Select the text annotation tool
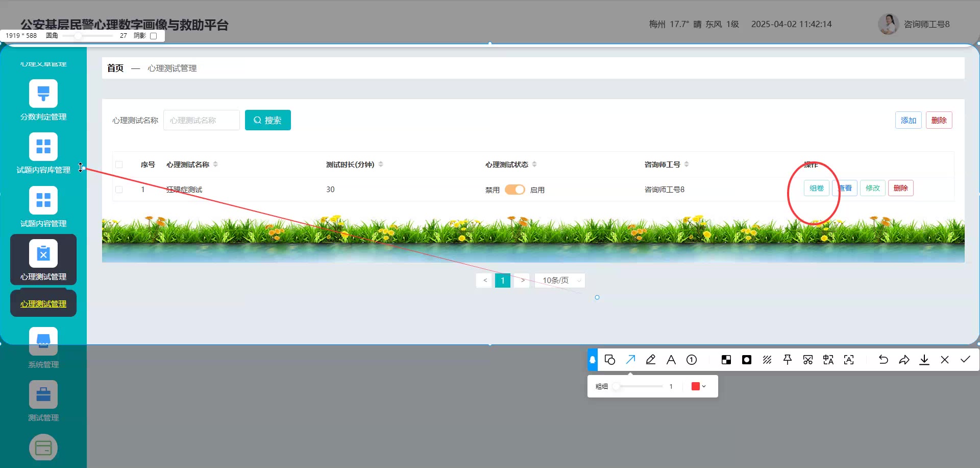Viewport: 980px width, 468px height. click(671, 360)
